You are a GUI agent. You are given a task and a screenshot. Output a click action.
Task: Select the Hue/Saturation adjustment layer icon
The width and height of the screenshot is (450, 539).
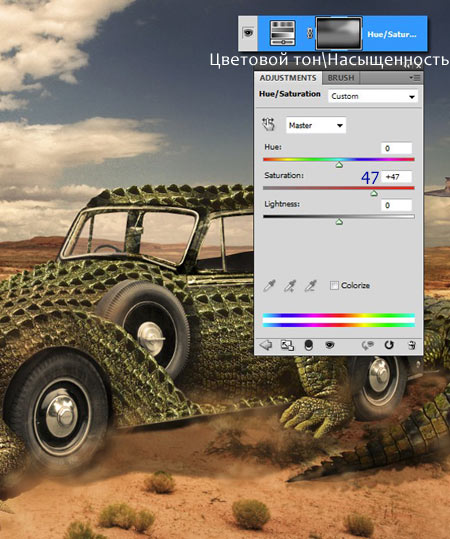pos(283,33)
